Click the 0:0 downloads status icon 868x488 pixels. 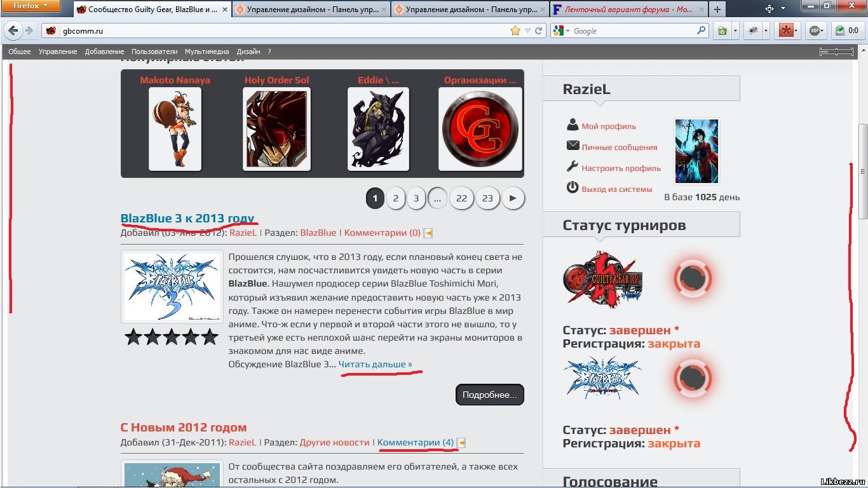click(847, 30)
